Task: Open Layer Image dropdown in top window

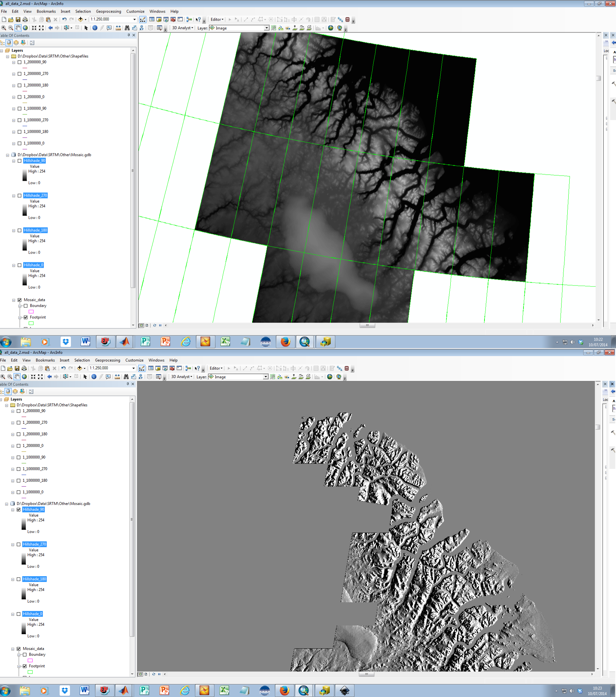Action: 266,28
